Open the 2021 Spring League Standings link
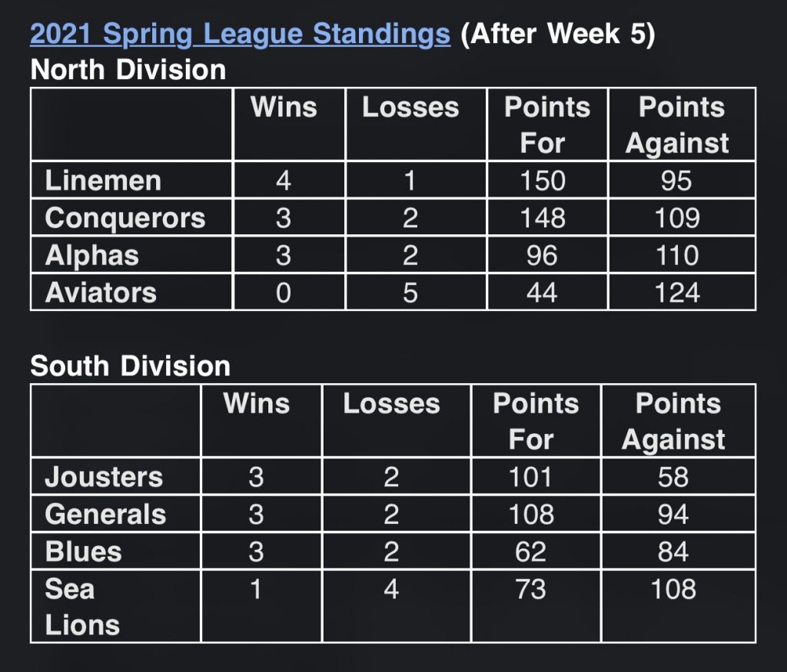The image size is (787, 672). click(x=240, y=35)
